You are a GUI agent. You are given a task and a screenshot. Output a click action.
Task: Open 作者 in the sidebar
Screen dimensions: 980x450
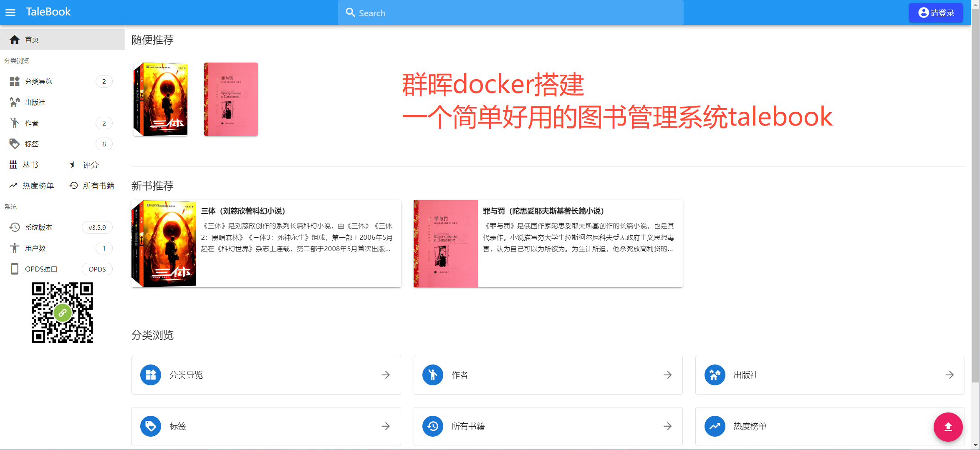[x=62, y=123]
